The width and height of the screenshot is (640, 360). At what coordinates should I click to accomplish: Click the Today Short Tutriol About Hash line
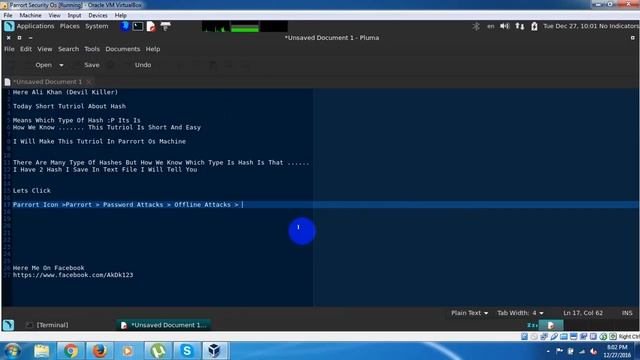69,106
